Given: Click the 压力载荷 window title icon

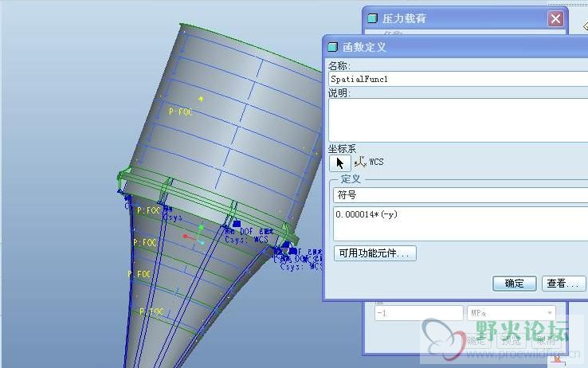Looking at the screenshot, I should tap(372, 18).
